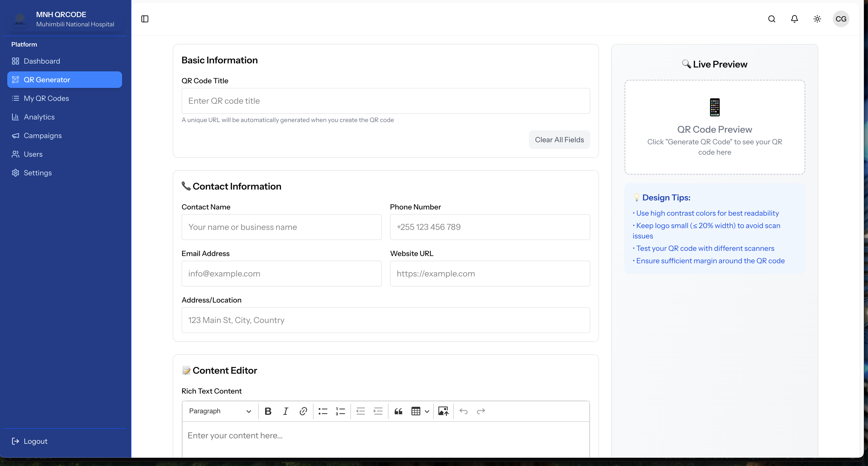Go to My QR Codes page
The image size is (868, 466).
tap(46, 98)
